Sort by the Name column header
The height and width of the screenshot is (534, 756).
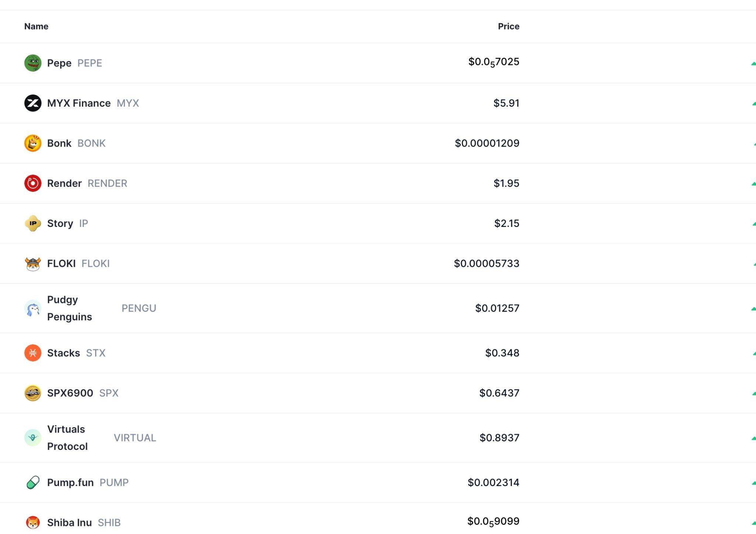tap(36, 26)
